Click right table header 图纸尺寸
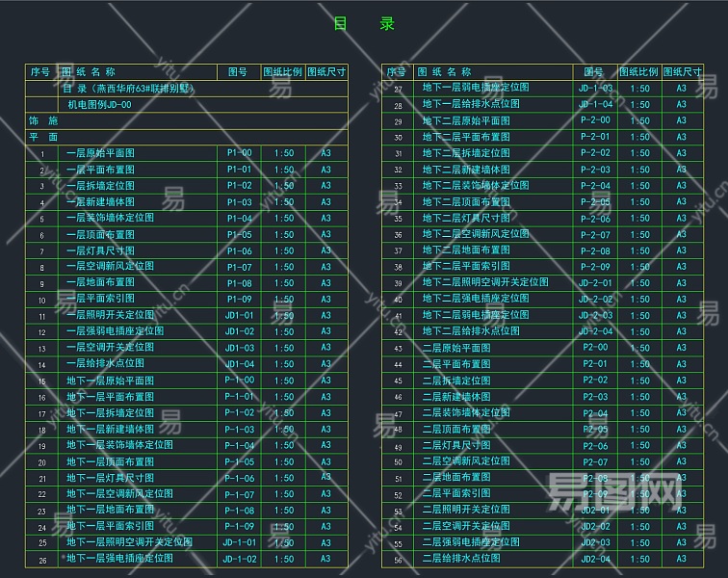The width and height of the screenshot is (728, 578). click(x=682, y=72)
